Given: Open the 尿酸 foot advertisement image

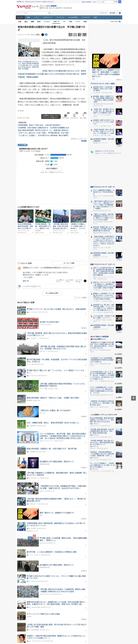Looking at the screenshot, I should 106,61.
